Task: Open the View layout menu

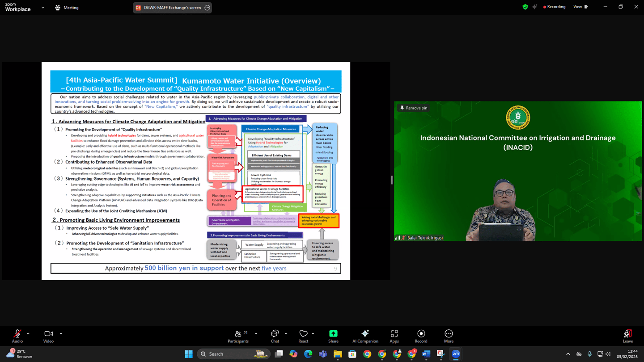Action: (581, 7)
